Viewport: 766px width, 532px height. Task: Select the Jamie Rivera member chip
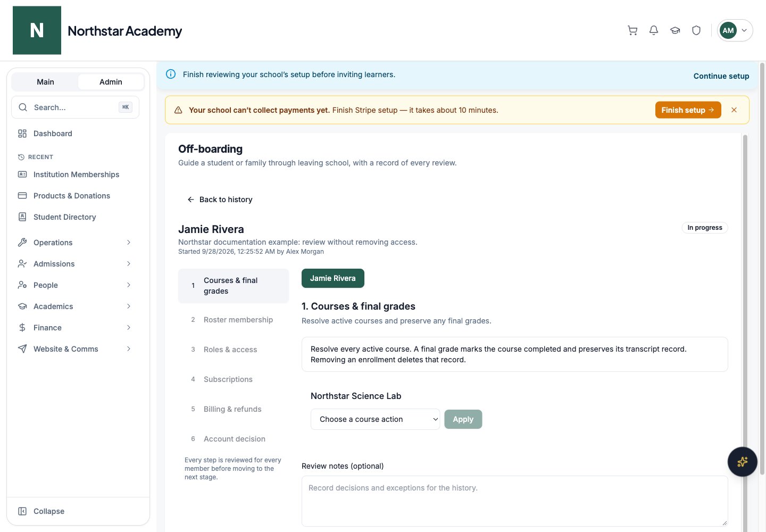point(333,278)
